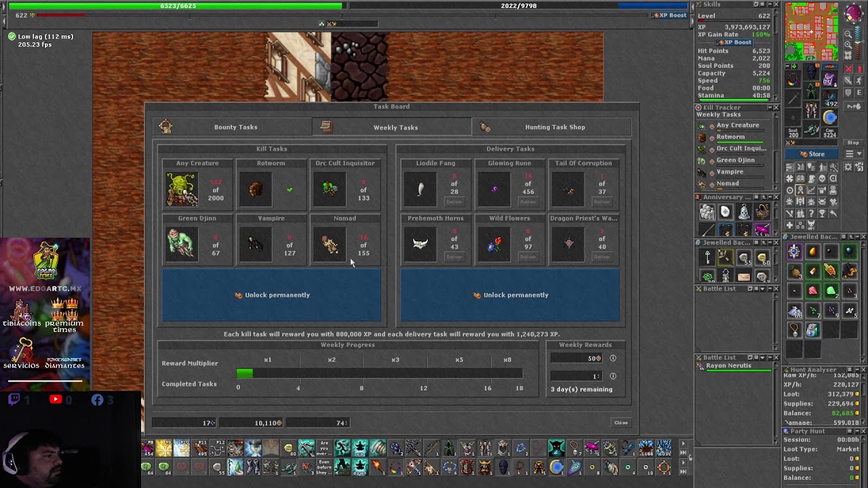Viewport: 868px width, 488px height.
Task: Collapse the Anniversary container panel
Action: (x=770, y=197)
